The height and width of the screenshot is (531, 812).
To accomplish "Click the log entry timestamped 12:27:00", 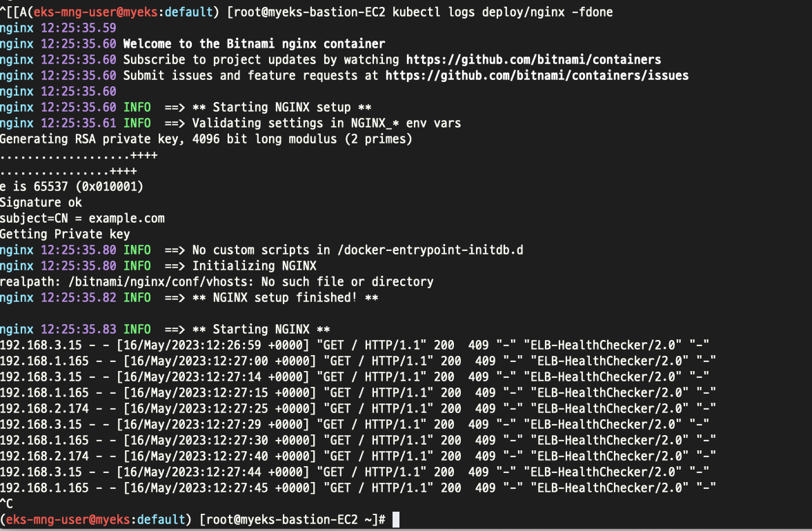I will coord(358,361).
